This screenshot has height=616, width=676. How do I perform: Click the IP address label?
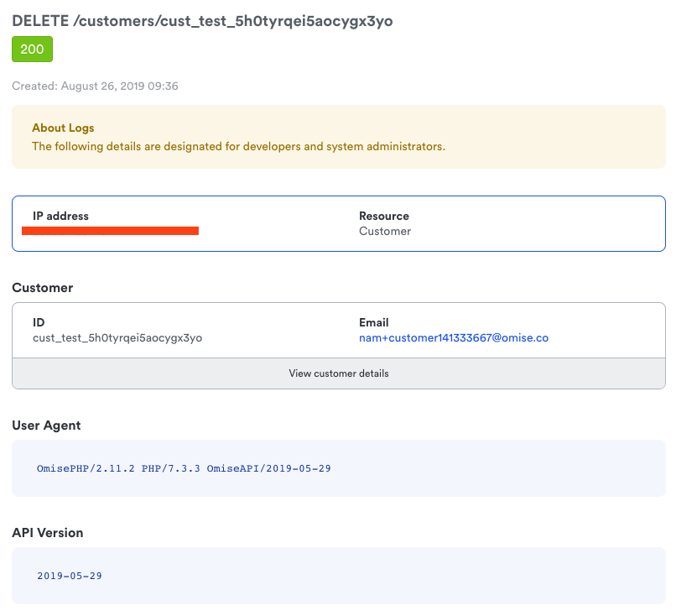click(x=60, y=216)
